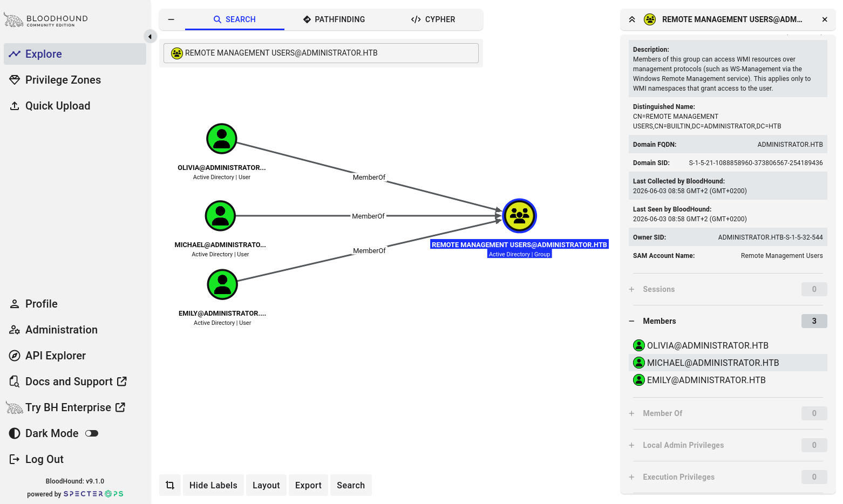Click the group icon in info panel header
The image size is (843, 504).
pos(650,19)
